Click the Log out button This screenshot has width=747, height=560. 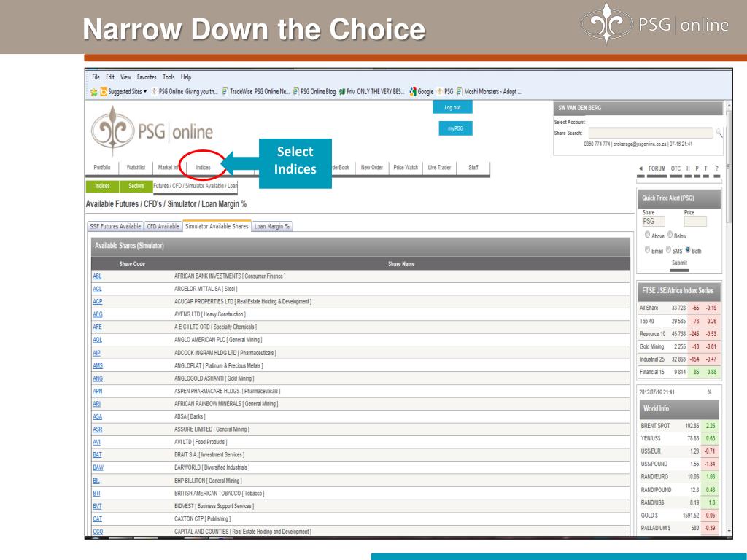[x=452, y=108]
